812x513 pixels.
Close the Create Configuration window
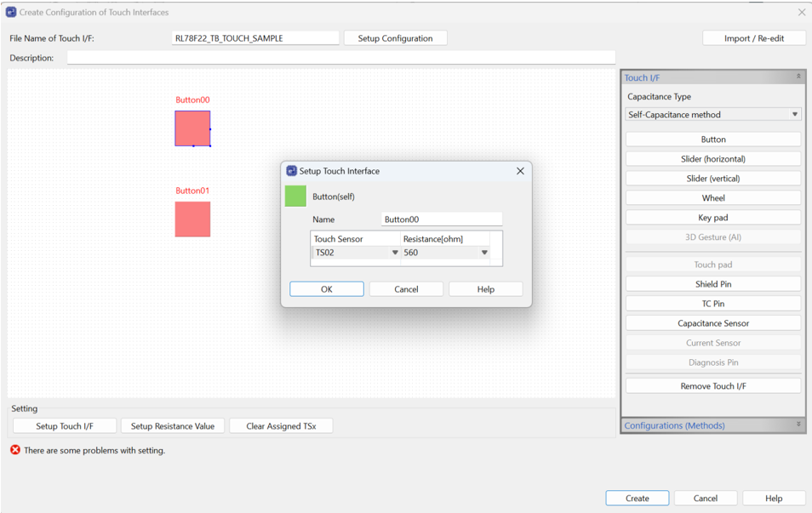coord(801,12)
